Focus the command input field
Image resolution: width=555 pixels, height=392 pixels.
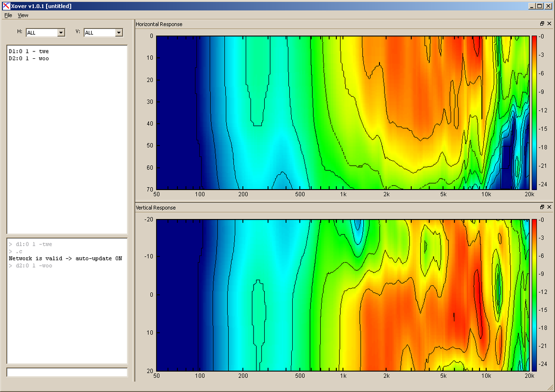[x=67, y=372]
